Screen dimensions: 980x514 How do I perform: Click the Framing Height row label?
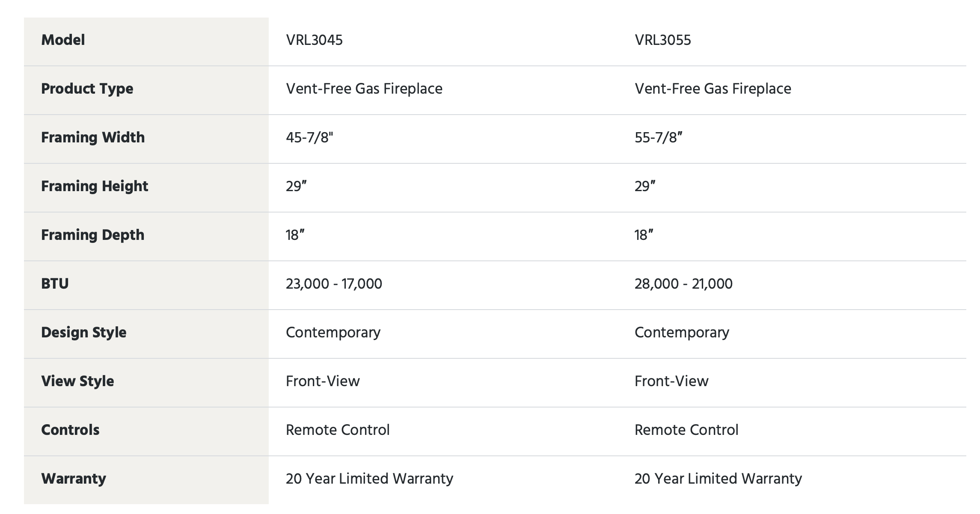coord(95,186)
